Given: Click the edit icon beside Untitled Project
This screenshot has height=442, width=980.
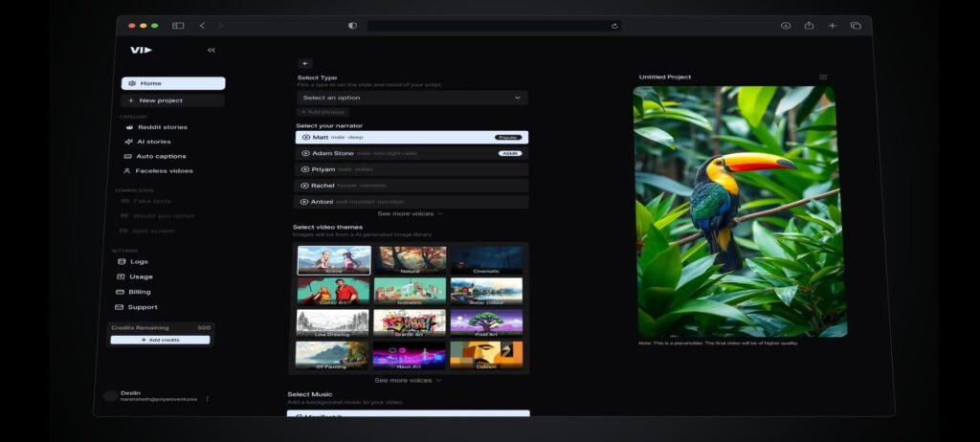Looking at the screenshot, I should point(822,77).
